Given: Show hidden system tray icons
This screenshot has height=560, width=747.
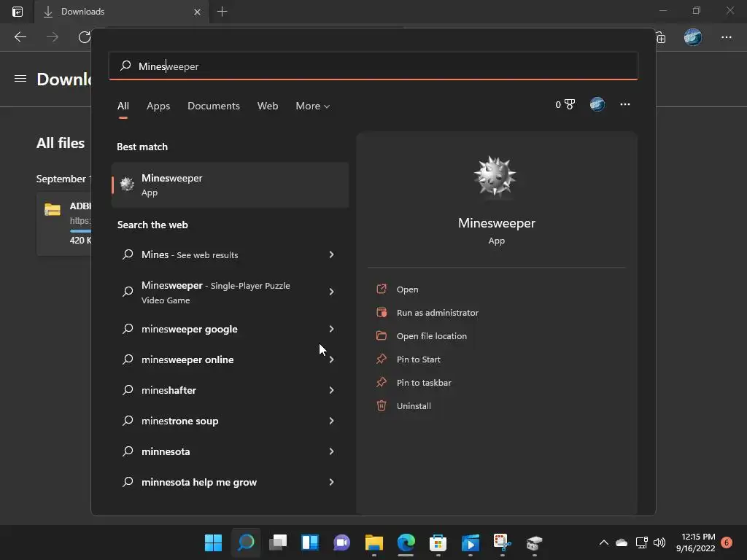Looking at the screenshot, I should point(603,542).
